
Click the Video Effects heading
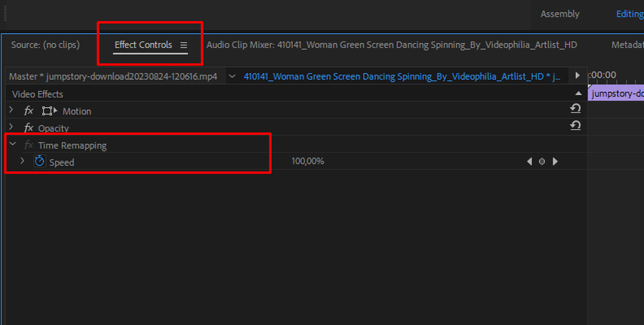[x=38, y=94]
